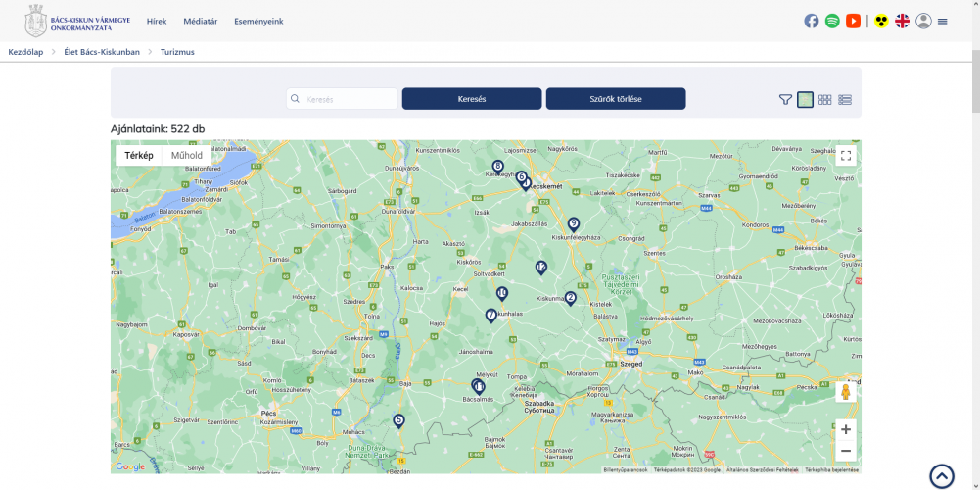Toggle fullscreen map view
Screen dimensions: 980x490
pos(846,156)
